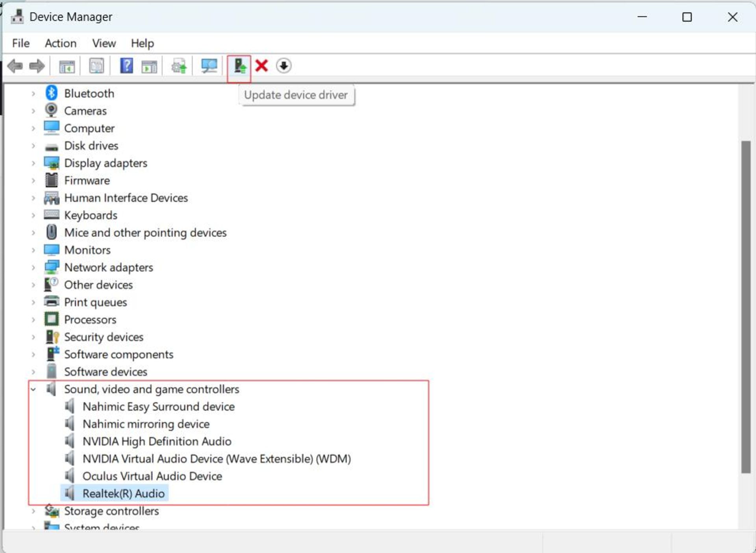Expand the Cameras category
756x553 pixels.
click(x=33, y=111)
